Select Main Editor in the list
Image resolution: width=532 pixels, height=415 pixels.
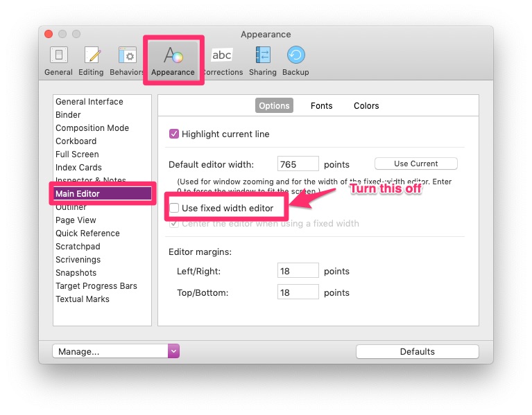click(x=102, y=194)
